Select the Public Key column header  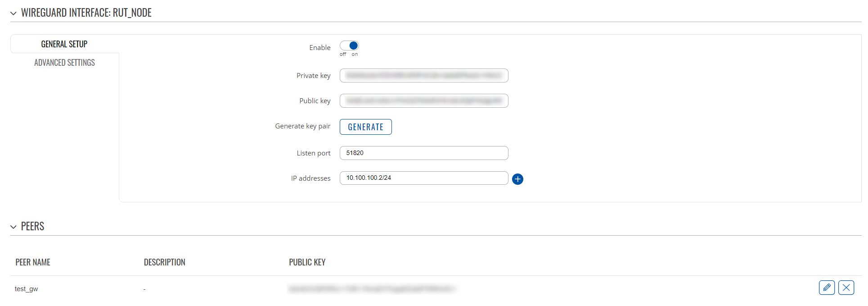tap(307, 262)
